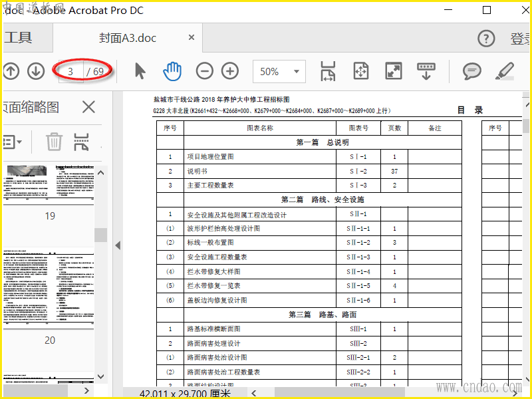
Task: Click table row 说明书
Action: point(309,172)
